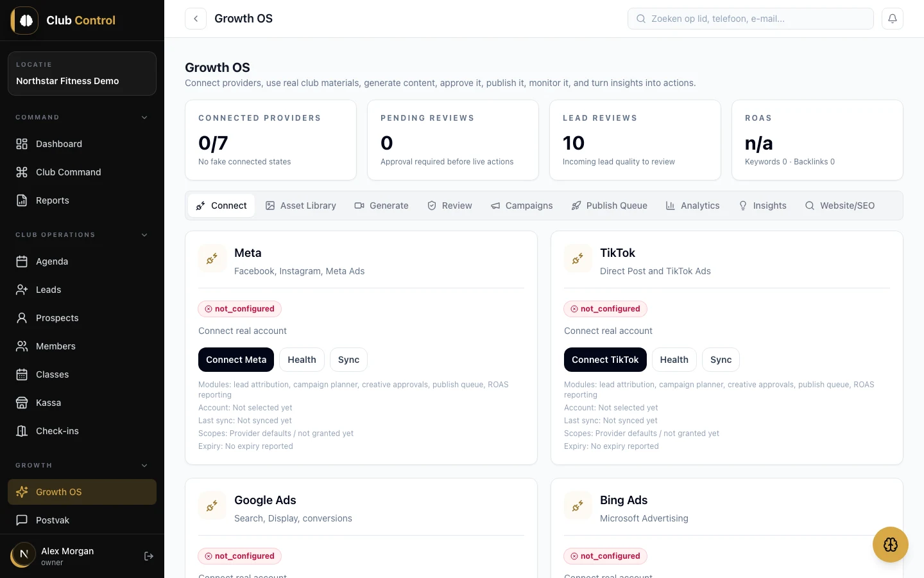Screen dimensions: 924x578
Task: Click the Connect Meta button
Action: pyautogui.click(x=236, y=360)
